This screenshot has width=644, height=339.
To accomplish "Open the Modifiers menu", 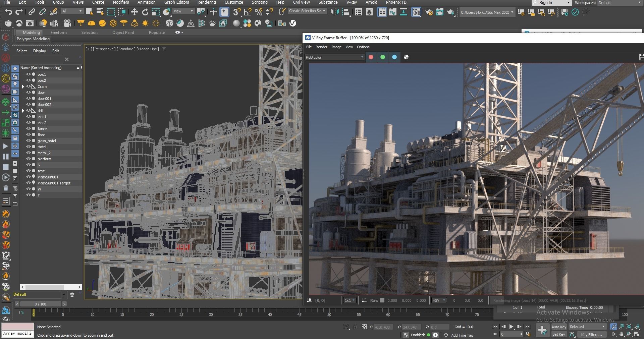I will click(x=121, y=2).
